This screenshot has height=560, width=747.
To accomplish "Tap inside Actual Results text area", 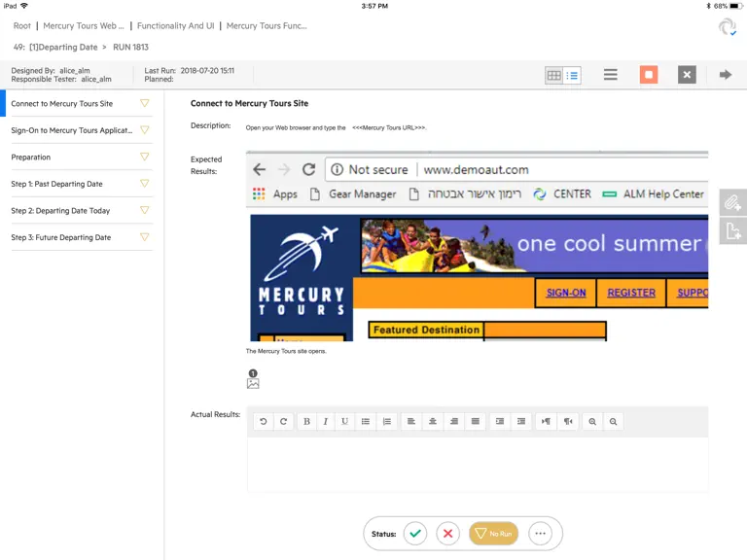I will (x=478, y=465).
